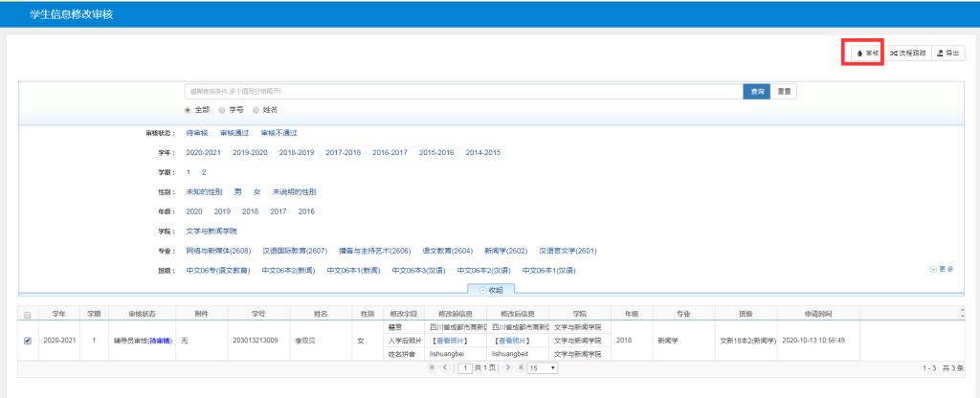The image size is (980, 398).
Task: Toggle the select-all checkbox in table header
Action: 27,314
